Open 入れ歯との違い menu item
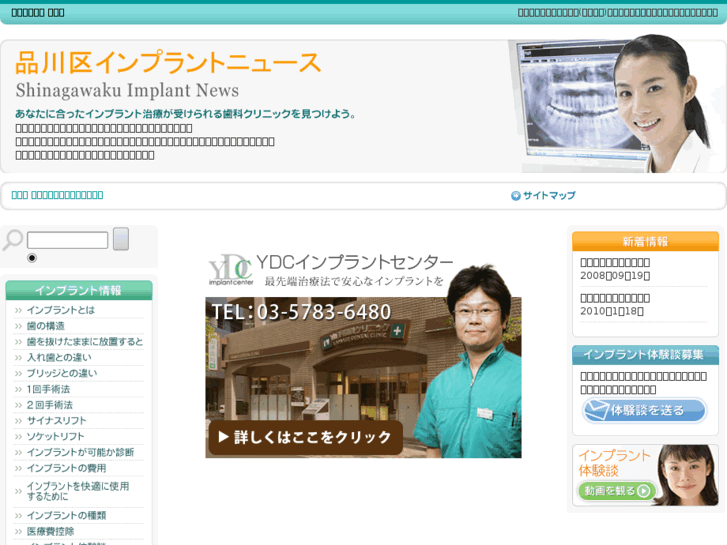This screenshot has height=545, width=727. [x=59, y=358]
